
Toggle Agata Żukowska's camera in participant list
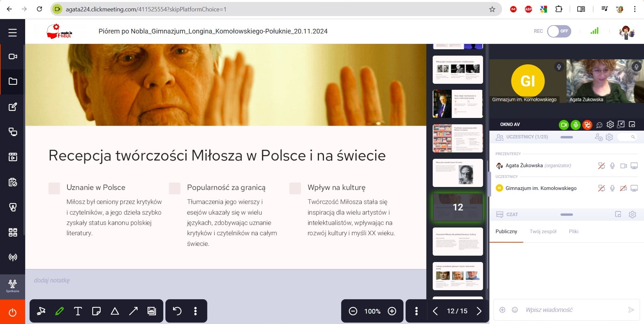(624, 166)
